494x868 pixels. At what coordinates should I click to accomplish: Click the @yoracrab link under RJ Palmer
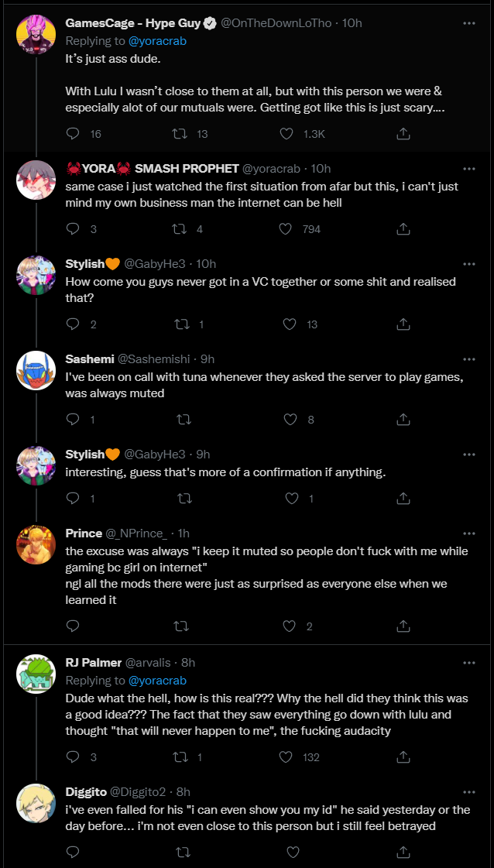pyautogui.click(x=157, y=681)
